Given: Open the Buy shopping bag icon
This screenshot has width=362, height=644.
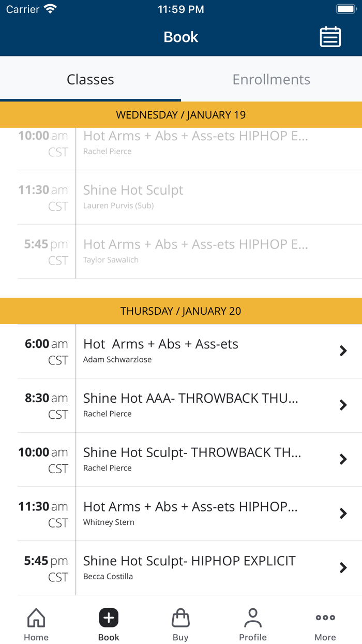Looking at the screenshot, I should (x=180, y=618).
